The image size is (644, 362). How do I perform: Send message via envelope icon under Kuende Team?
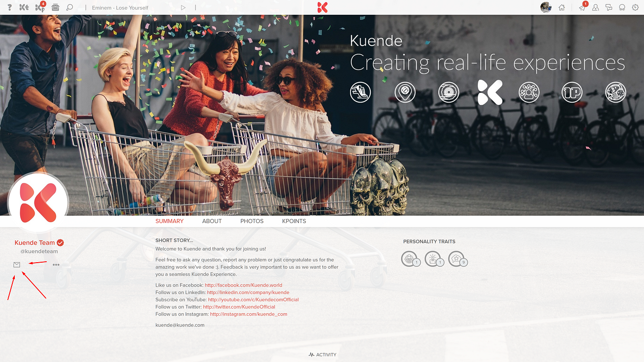17,264
